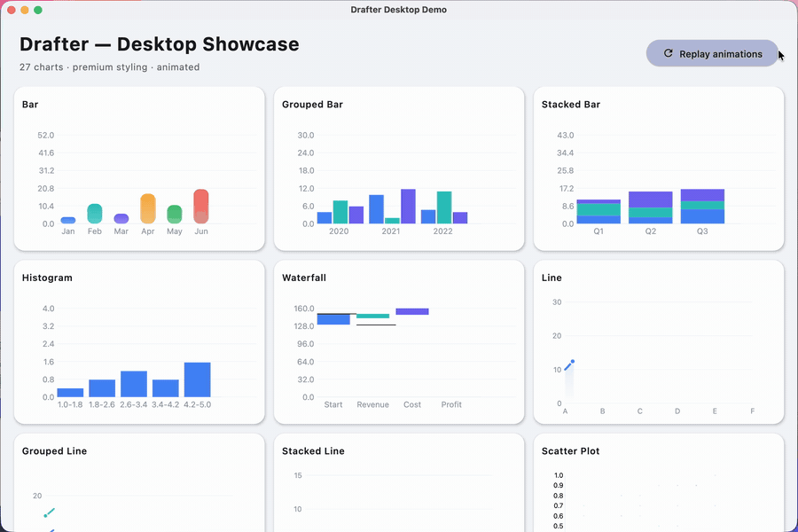Maximize window with the green button

(37, 10)
